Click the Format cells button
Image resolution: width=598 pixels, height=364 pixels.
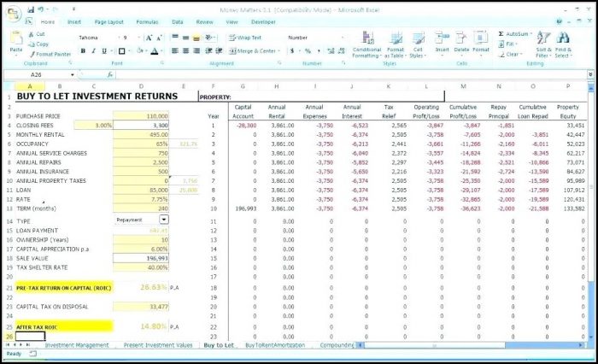(x=480, y=42)
